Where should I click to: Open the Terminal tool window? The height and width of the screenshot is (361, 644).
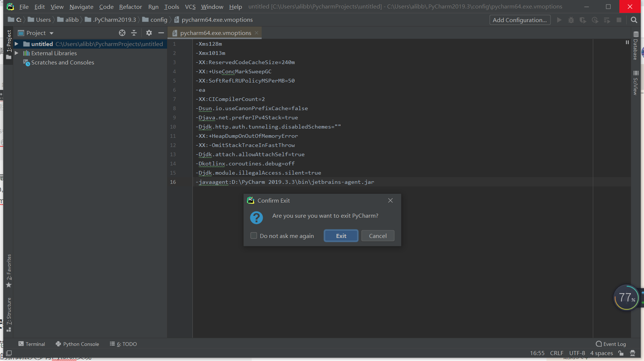click(32, 344)
